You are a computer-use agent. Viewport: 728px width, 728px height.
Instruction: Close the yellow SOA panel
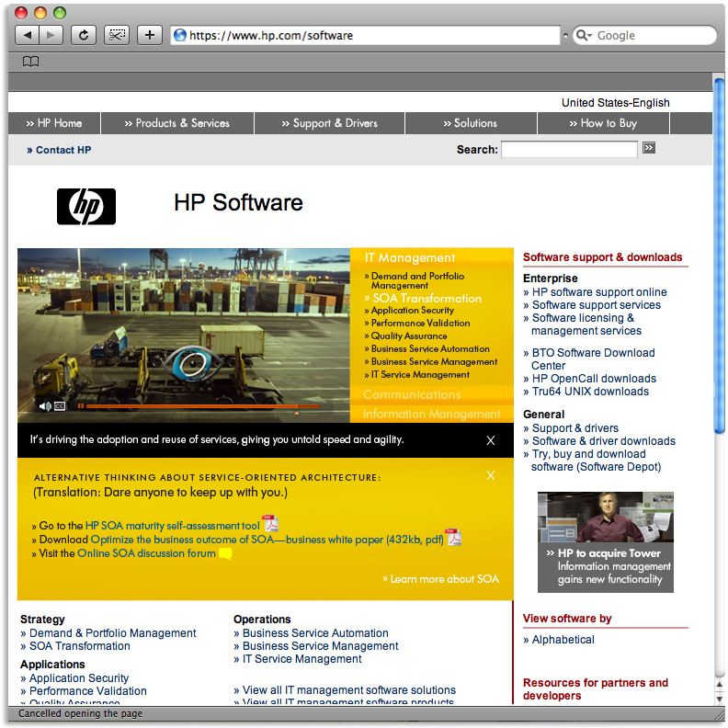coord(490,475)
